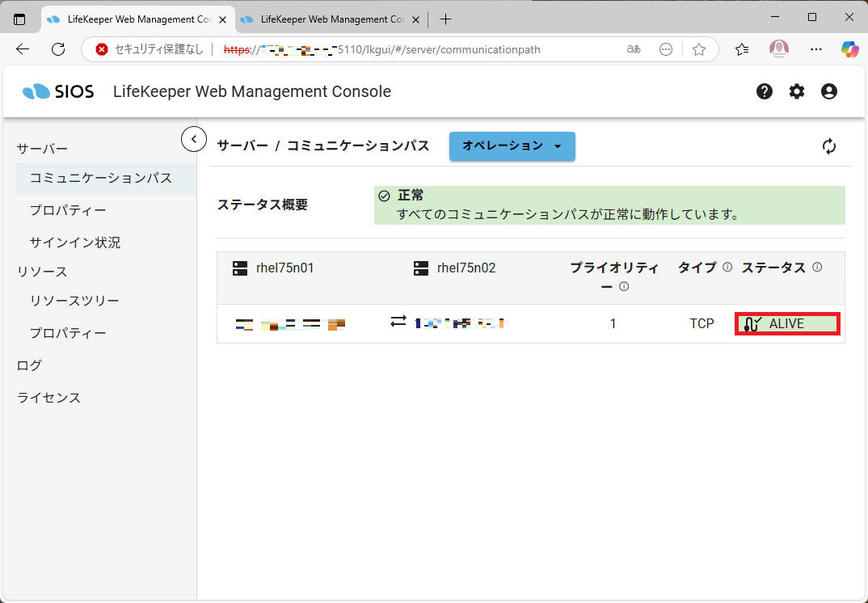This screenshot has height=603, width=868.
Task: Open the オペレーション dropdown
Action: [512, 146]
